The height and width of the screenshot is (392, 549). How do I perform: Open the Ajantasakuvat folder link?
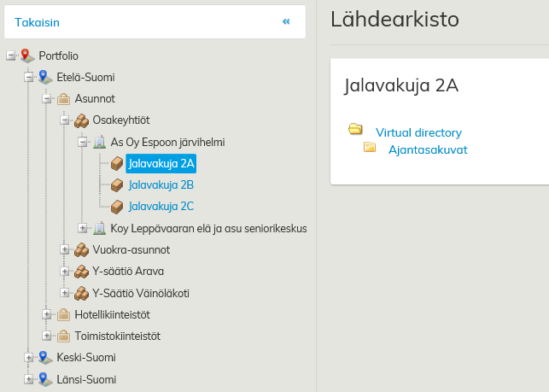(428, 149)
